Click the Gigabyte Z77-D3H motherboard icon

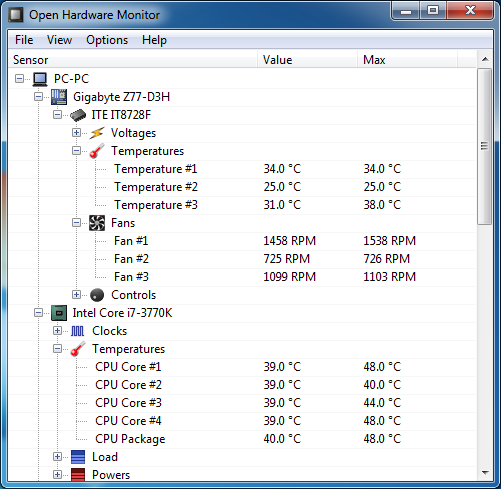pyautogui.click(x=59, y=97)
